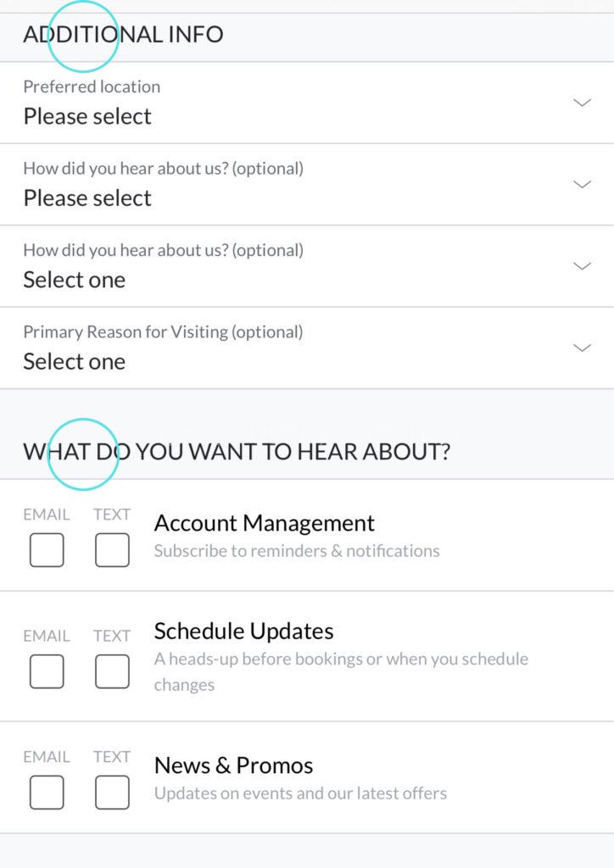Click the 'Subscribe to reminders & notifications' description

pos(297,551)
